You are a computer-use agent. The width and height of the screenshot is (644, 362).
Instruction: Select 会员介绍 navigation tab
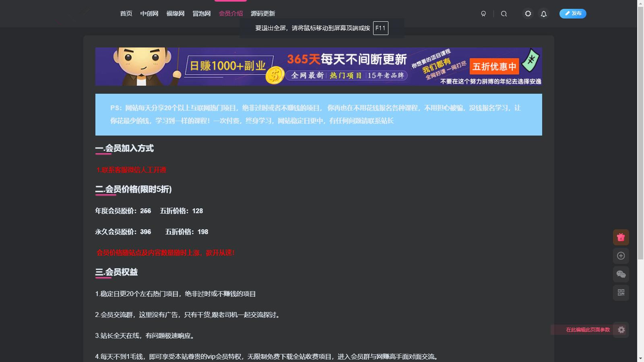pyautogui.click(x=231, y=14)
